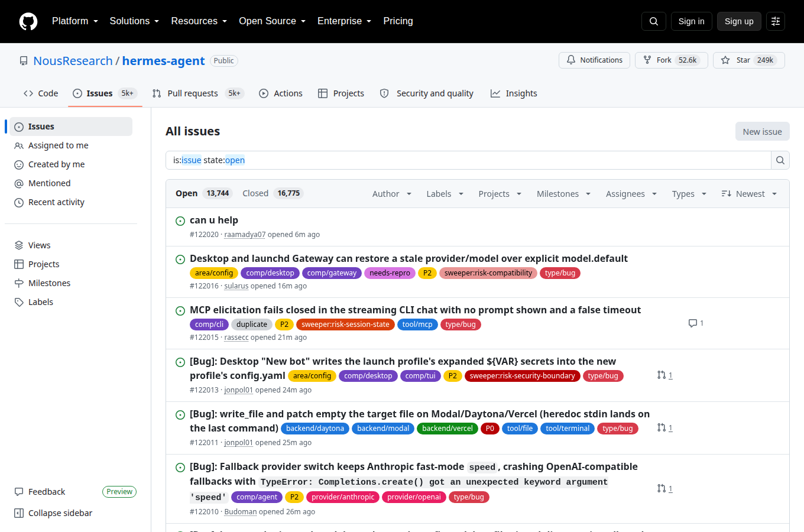Image resolution: width=804 pixels, height=532 pixels.
Task: Click the New issue button
Action: pos(763,132)
